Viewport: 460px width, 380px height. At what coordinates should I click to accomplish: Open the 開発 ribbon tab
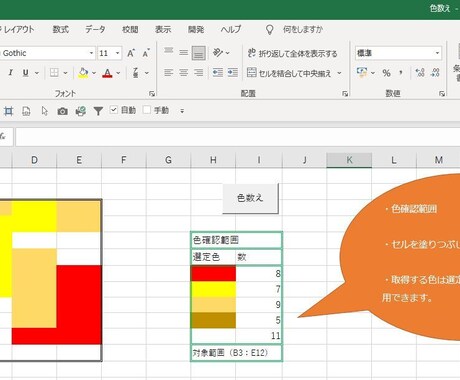(196, 29)
